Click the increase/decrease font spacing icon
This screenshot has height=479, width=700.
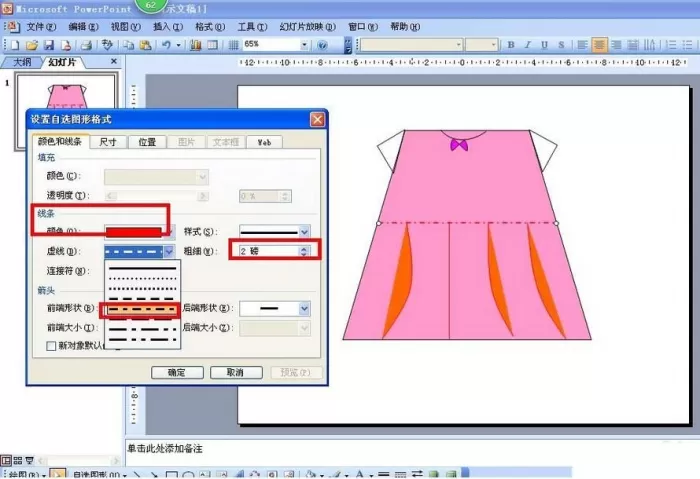tap(650, 45)
